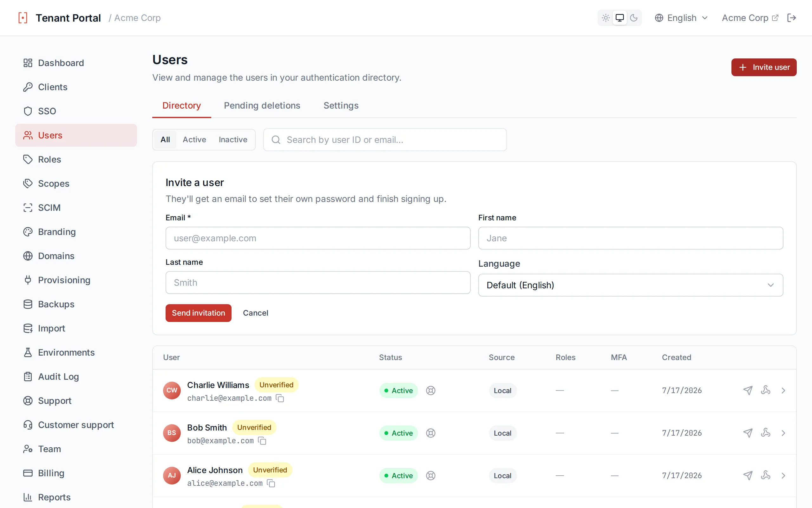This screenshot has height=508, width=812.
Task: Click send icon in Alice Johnson row
Action: 748,475
